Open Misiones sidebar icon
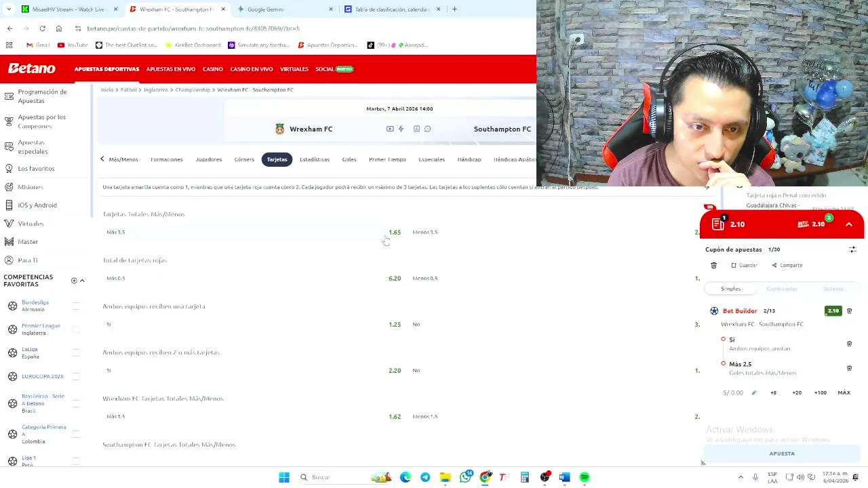 click(x=9, y=186)
